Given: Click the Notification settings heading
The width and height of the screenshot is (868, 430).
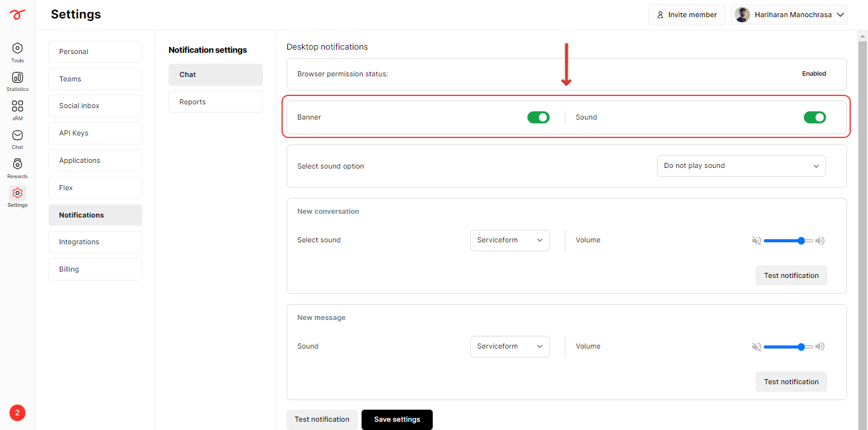Looking at the screenshot, I should [208, 50].
